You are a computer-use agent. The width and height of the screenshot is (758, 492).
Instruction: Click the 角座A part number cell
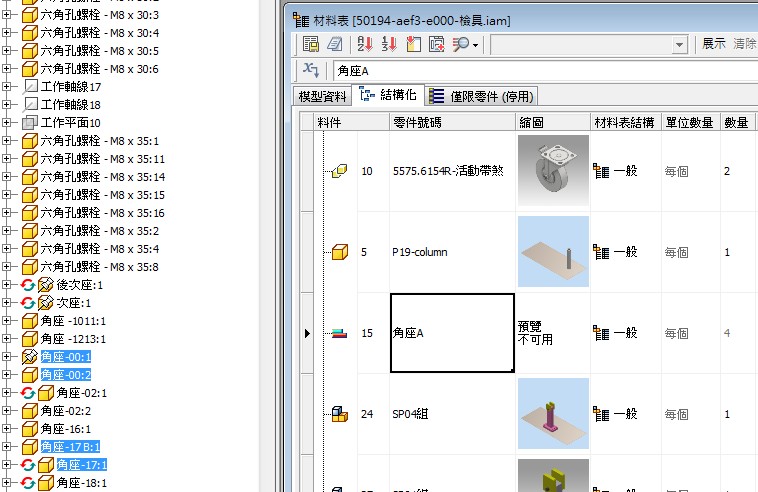pyautogui.click(x=452, y=333)
